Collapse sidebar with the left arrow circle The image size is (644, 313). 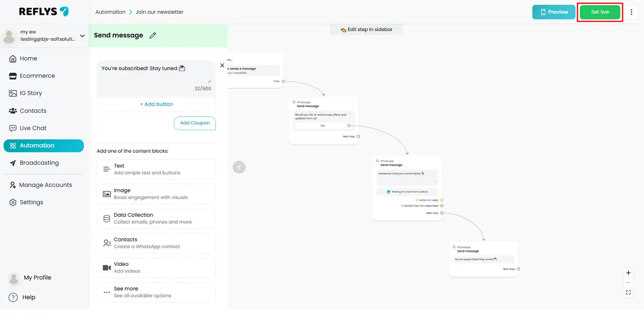tap(239, 167)
